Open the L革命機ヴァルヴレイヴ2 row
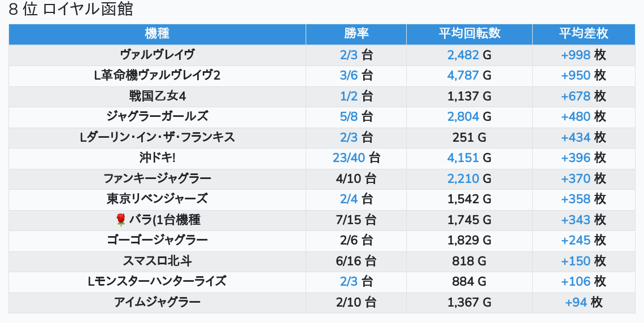The width and height of the screenshot is (644, 323). click(157, 75)
